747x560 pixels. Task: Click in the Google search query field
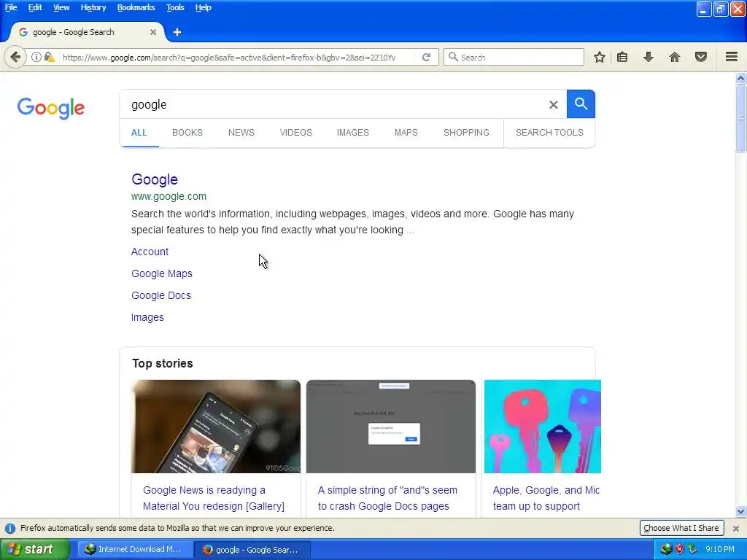(x=333, y=105)
